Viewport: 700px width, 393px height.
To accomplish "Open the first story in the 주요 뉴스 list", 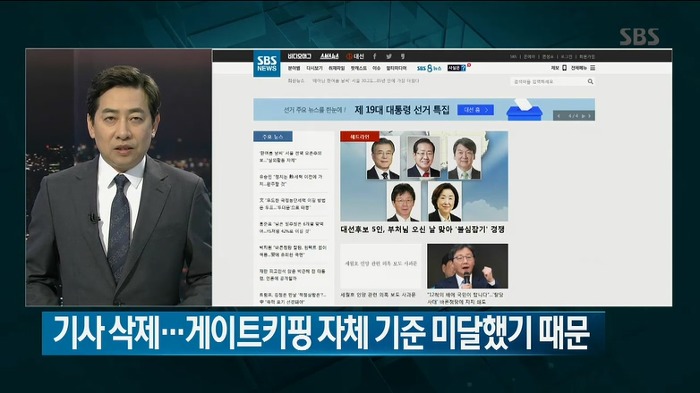I will (x=291, y=156).
